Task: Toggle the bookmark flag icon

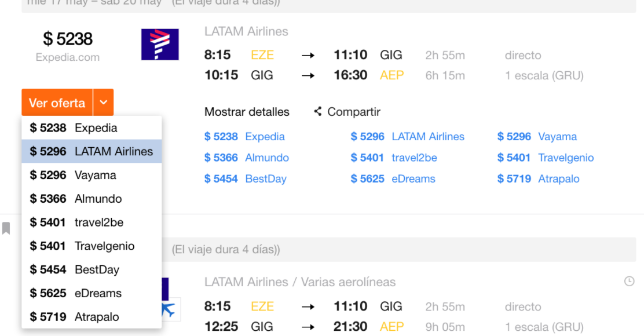Action: click(6, 228)
